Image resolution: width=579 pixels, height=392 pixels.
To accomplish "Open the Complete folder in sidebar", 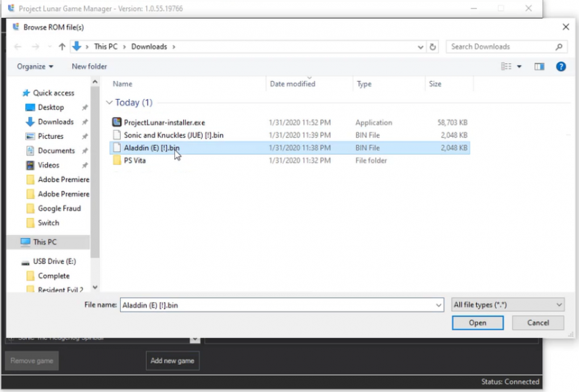I will click(54, 276).
